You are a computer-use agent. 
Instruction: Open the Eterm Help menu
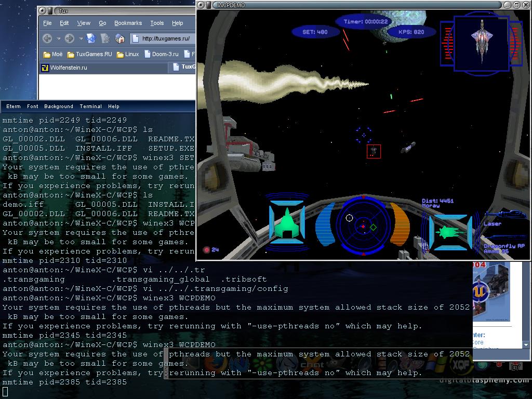coord(114,107)
